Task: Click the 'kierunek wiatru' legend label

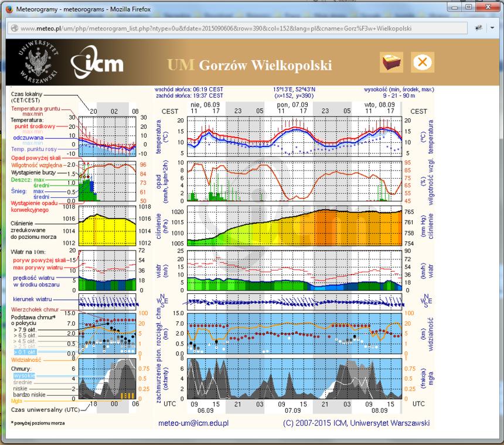Action: [x=32, y=299]
